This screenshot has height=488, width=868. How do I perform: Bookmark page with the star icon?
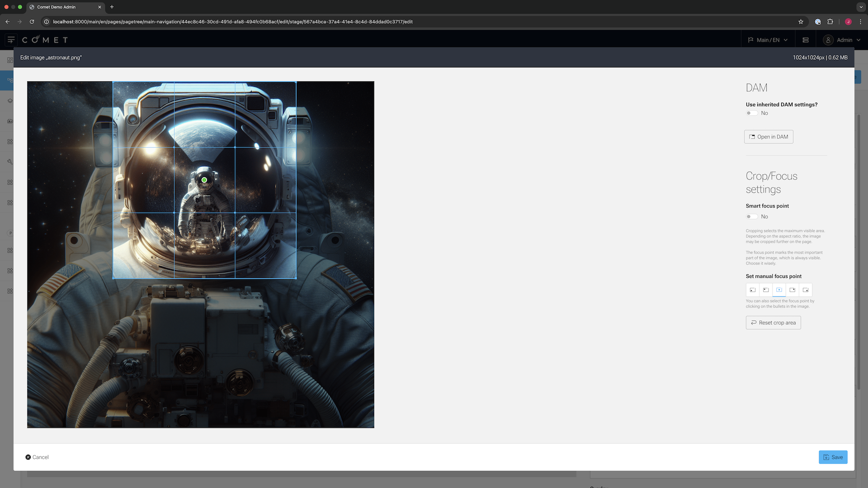(801, 22)
